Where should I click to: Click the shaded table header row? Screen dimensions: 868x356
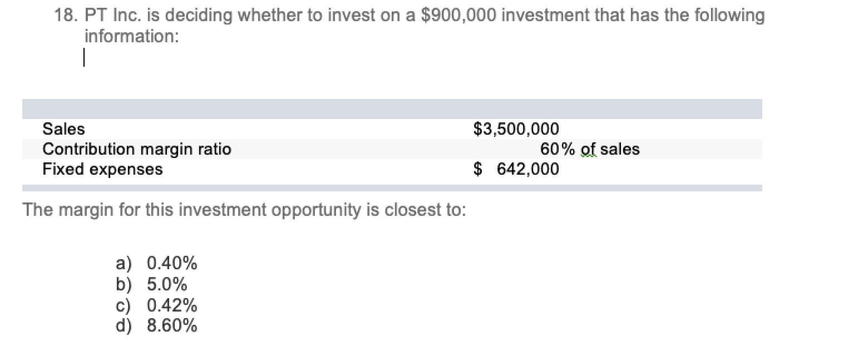[392, 109]
